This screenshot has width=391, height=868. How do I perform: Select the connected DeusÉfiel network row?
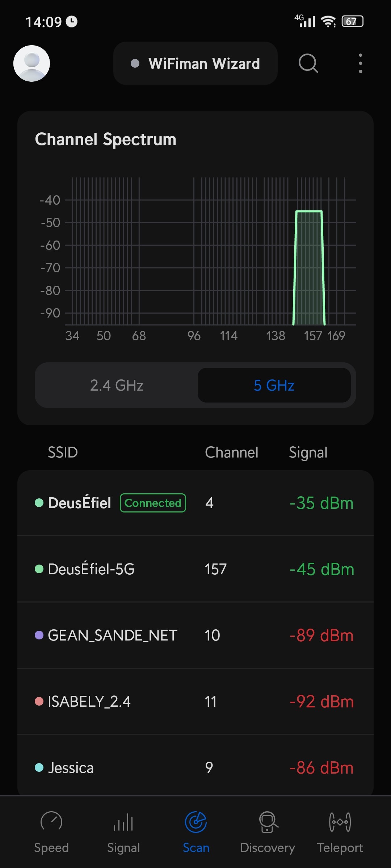click(x=195, y=503)
